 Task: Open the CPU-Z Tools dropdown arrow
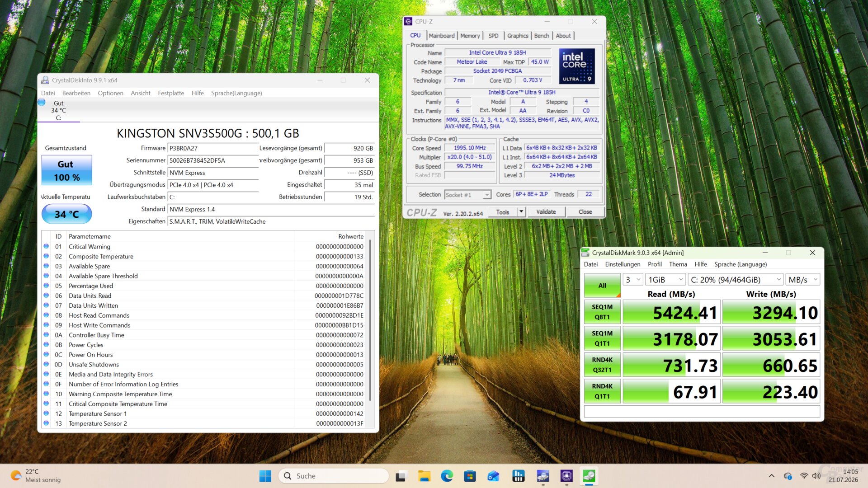click(x=521, y=211)
